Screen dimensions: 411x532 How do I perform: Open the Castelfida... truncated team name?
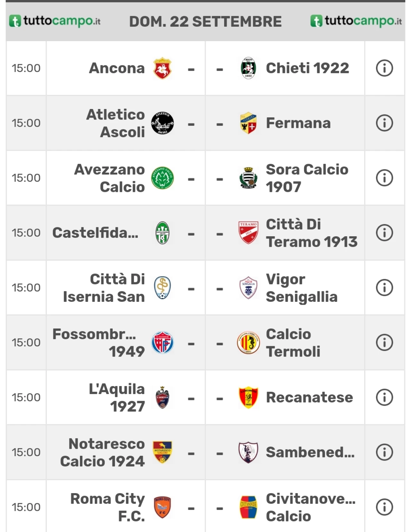[95, 233]
